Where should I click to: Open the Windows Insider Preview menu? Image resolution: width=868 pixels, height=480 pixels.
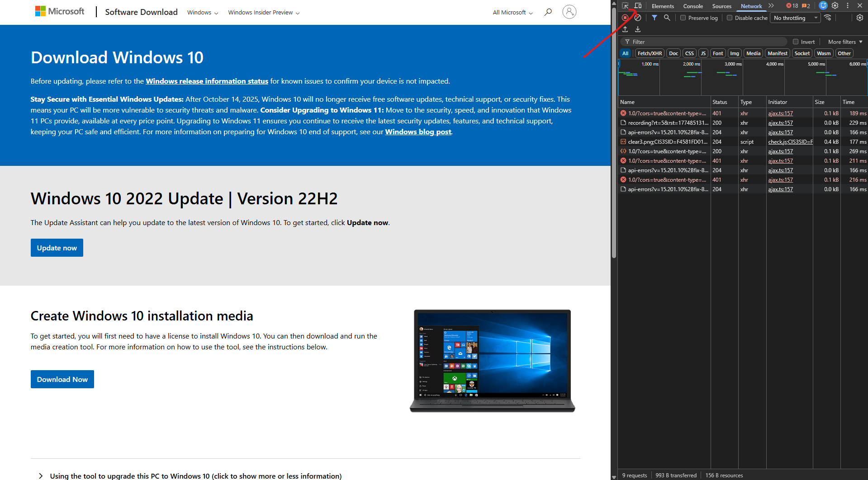264,12
